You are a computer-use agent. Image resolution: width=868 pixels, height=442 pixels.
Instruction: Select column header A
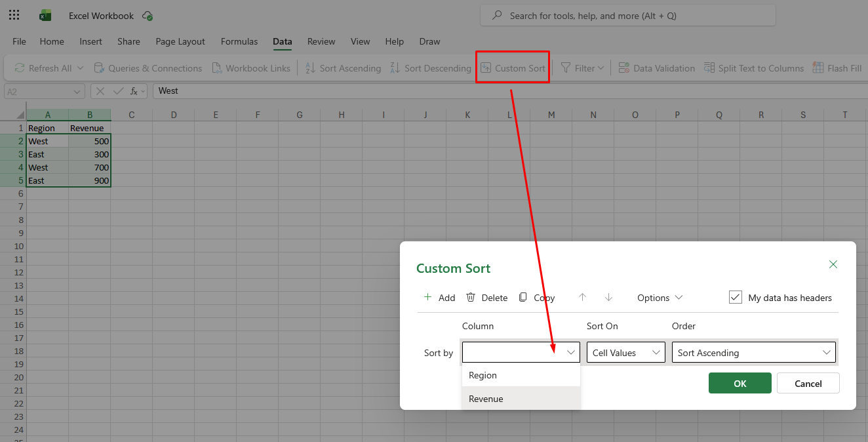coord(47,115)
